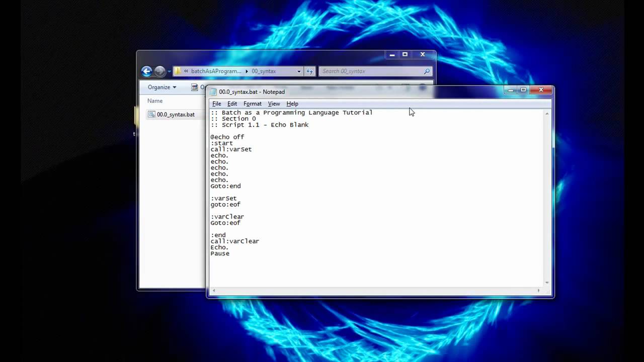The image size is (644, 362).
Task: Close the Notepad window
Action: coord(541,90)
